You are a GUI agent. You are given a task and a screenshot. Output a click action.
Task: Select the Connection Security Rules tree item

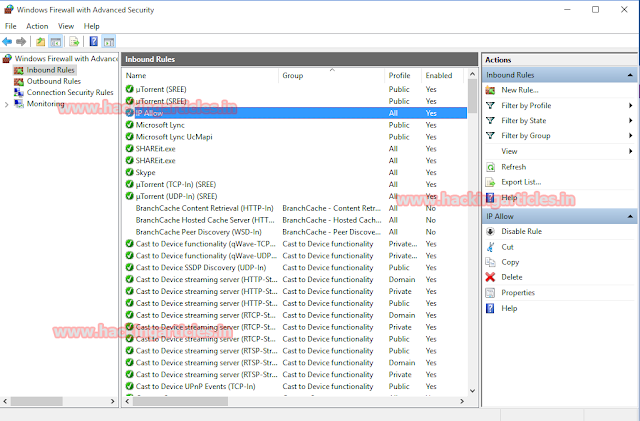[x=70, y=92]
